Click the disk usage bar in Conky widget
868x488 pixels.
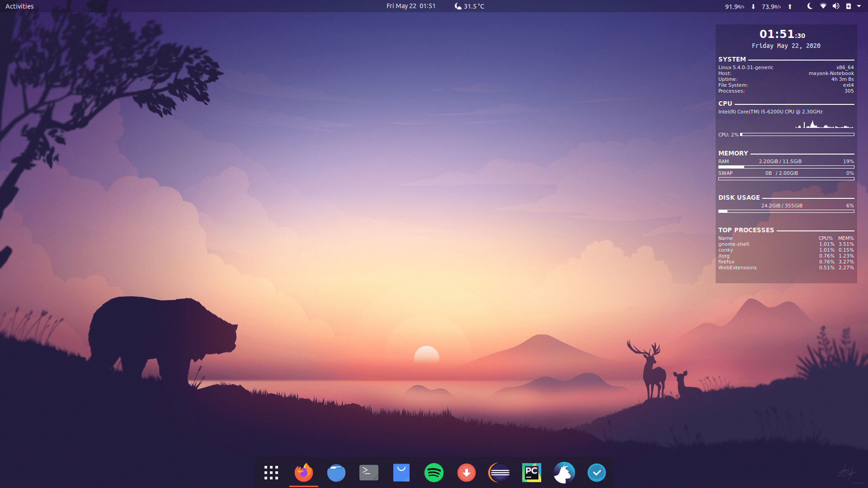(x=786, y=211)
